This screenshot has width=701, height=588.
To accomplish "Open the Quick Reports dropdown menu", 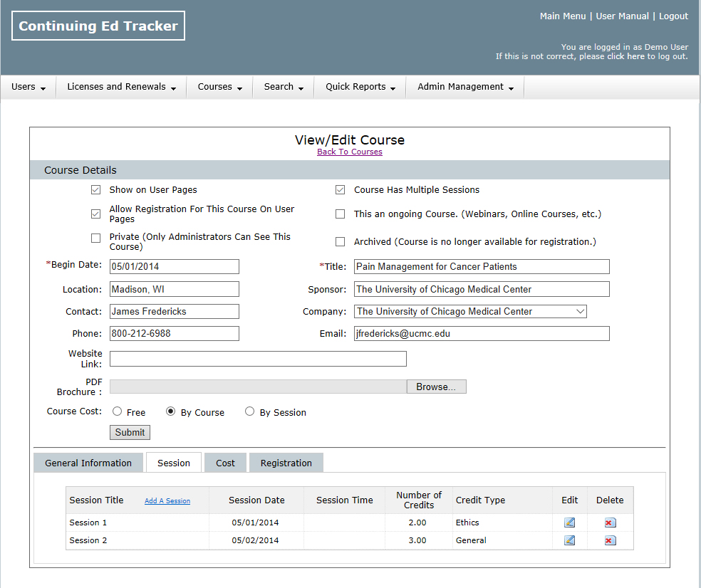I will 360,87.
